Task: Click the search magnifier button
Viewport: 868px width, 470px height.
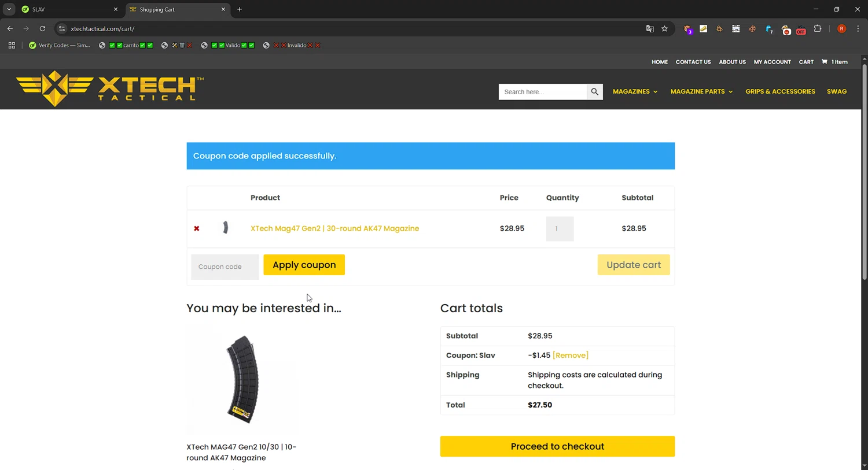Action: tap(594, 91)
